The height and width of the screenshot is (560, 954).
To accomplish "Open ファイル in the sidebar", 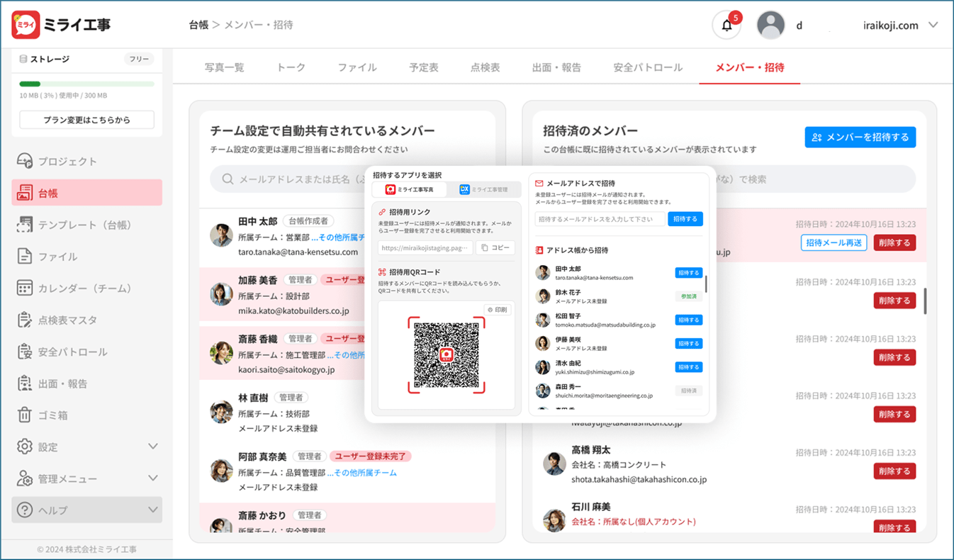I will (86, 257).
